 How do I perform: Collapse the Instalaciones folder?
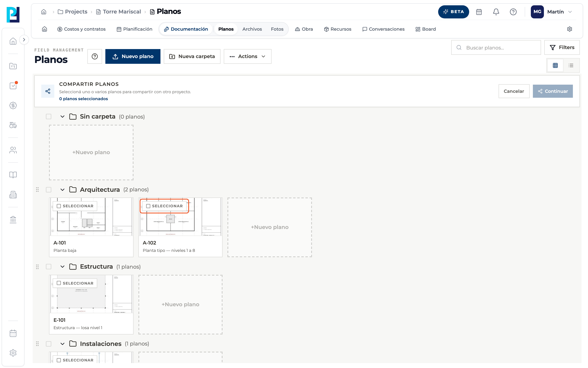tap(62, 344)
